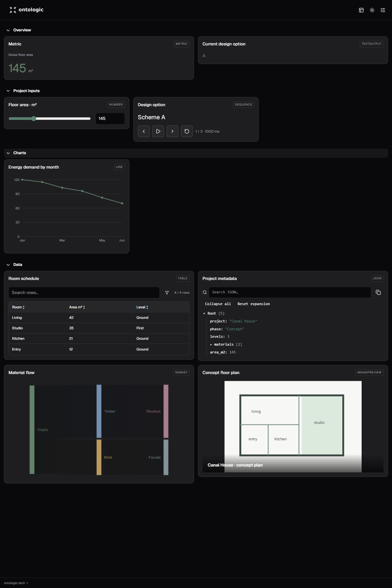392x588 pixels.
Task: Click the Facade node in Sankey
Action: (x=166, y=457)
